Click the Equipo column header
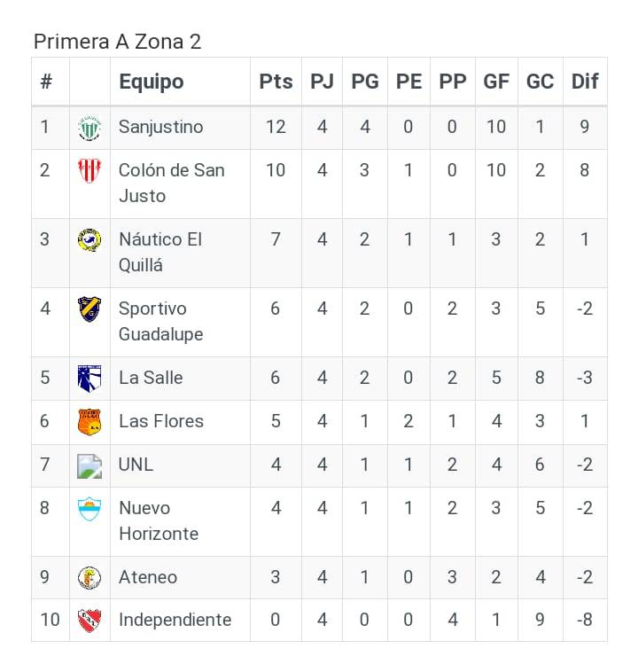The image size is (638, 672). (x=152, y=82)
